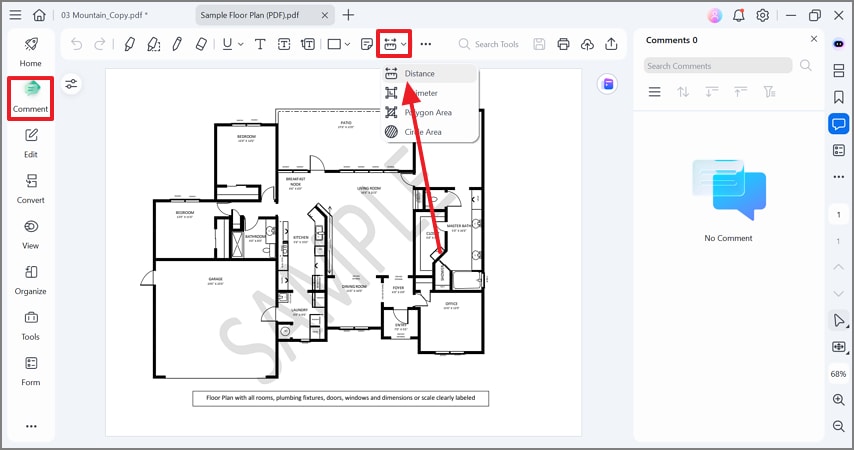Select the rectangle shape tool
Screen dimensions: 854x450
click(x=334, y=44)
